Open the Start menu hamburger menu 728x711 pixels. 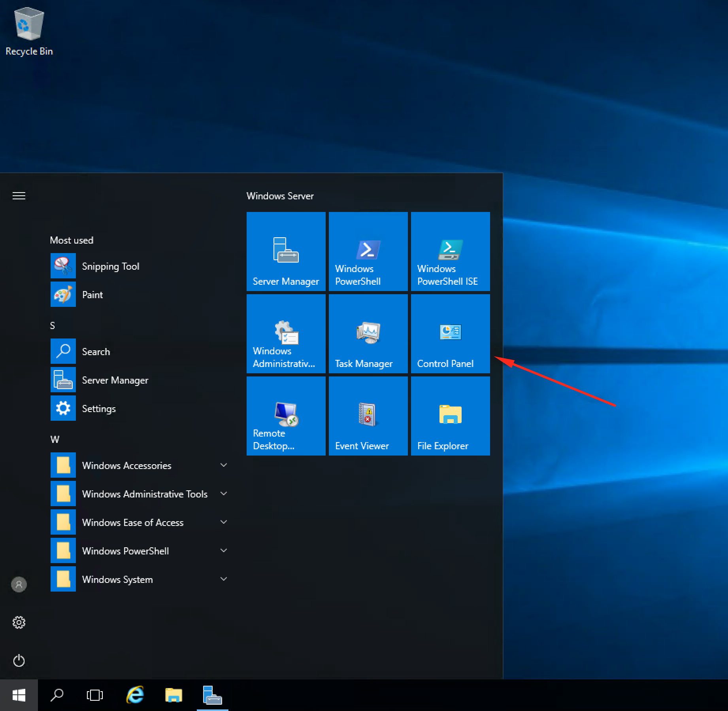(x=19, y=195)
